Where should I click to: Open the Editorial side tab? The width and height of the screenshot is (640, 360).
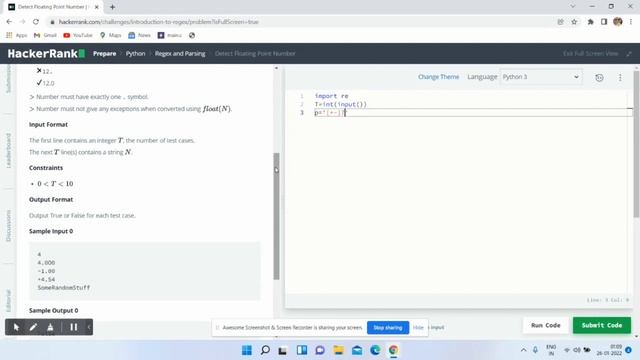(8, 301)
